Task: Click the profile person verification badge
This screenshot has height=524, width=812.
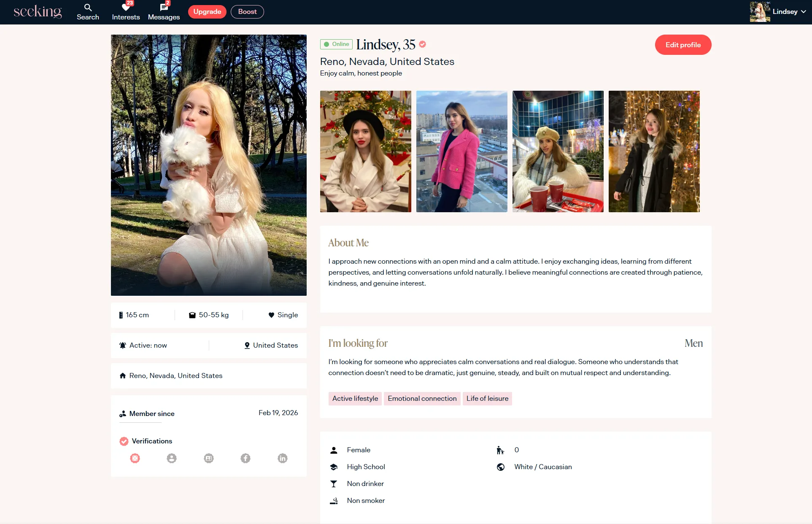Action: [172, 458]
